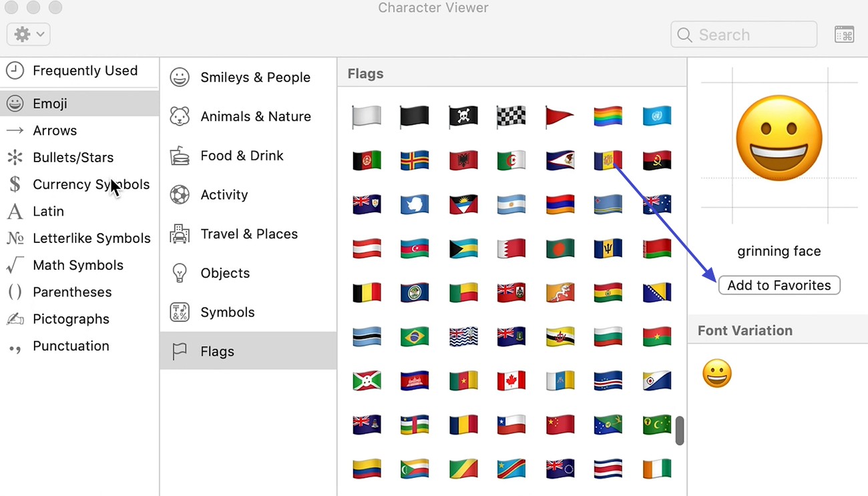Select the Pictographs category
The width and height of the screenshot is (868, 496).
(x=79, y=319)
